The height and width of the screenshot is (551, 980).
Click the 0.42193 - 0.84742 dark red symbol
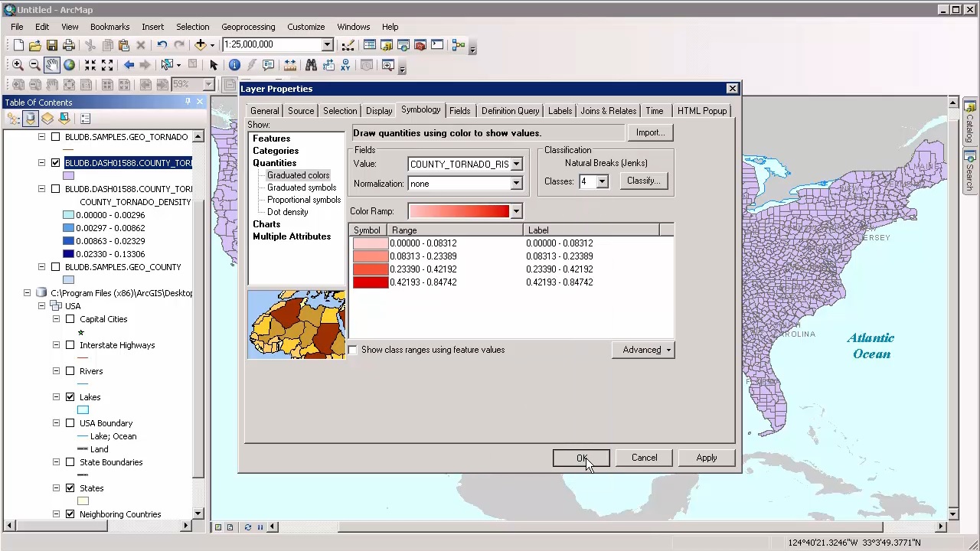point(371,282)
